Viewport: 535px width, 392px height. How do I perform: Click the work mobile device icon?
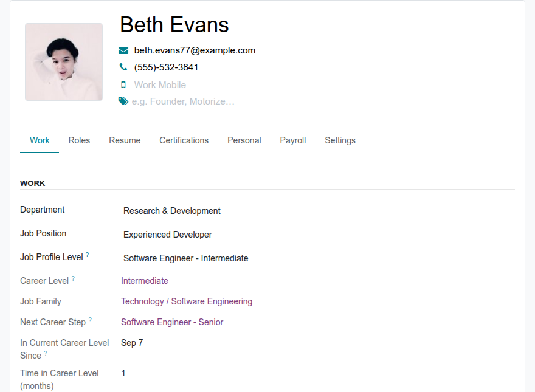[123, 84]
